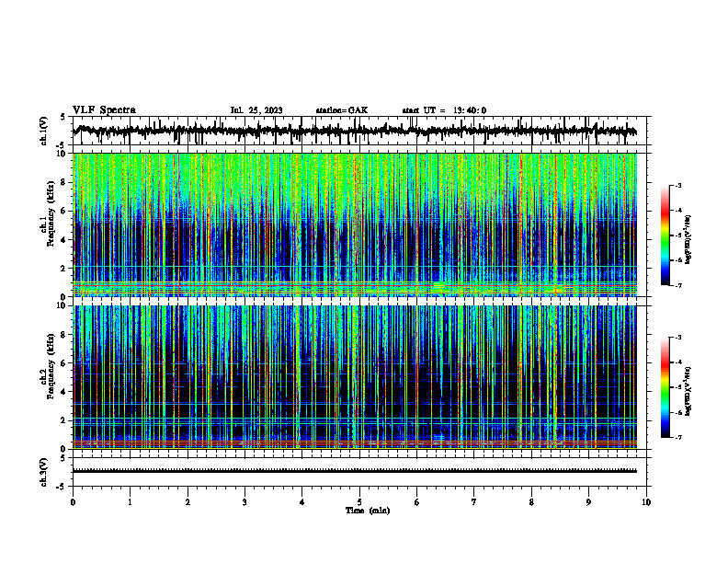Click the "10" kHz tick of ch.2 spectrogram
728x563 pixels.
63,305
